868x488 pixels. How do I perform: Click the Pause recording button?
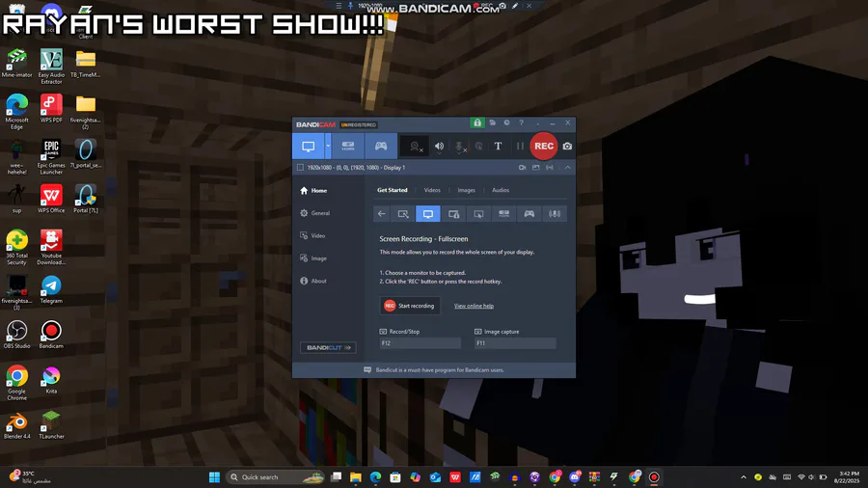(x=520, y=146)
